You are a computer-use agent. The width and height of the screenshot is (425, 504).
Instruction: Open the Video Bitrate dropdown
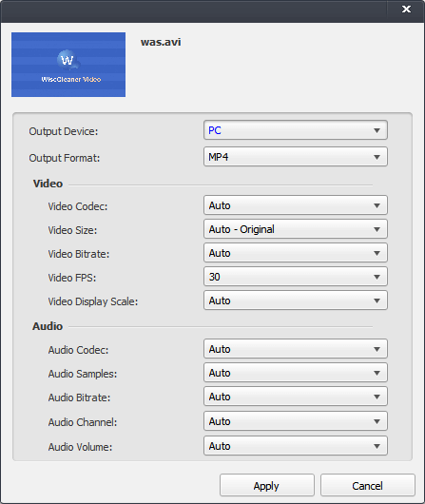(x=296, y=253)
